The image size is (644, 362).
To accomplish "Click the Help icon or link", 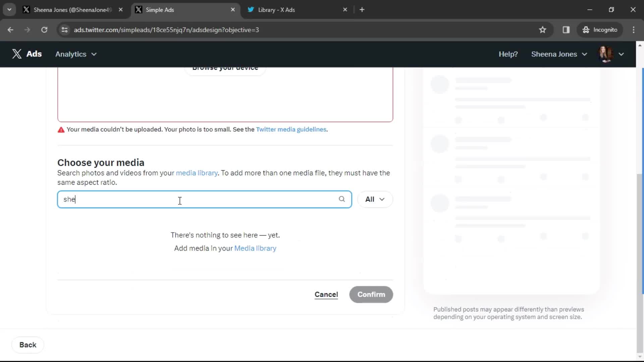I will [x=508, y=54].
